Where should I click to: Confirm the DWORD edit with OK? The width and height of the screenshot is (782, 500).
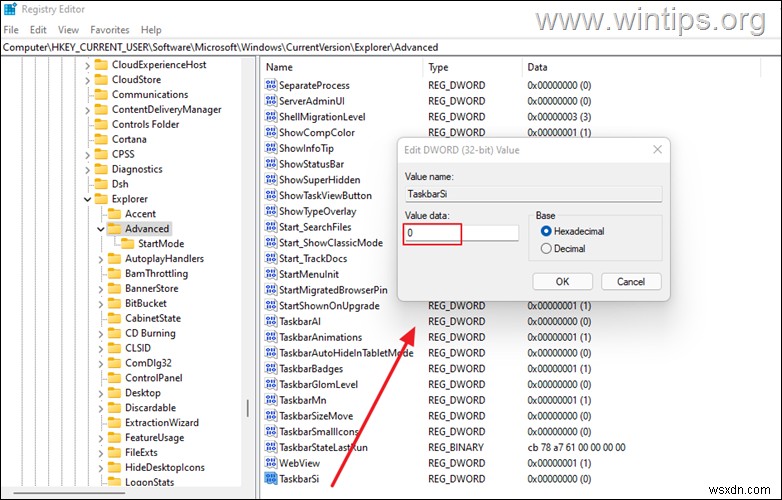562,282
